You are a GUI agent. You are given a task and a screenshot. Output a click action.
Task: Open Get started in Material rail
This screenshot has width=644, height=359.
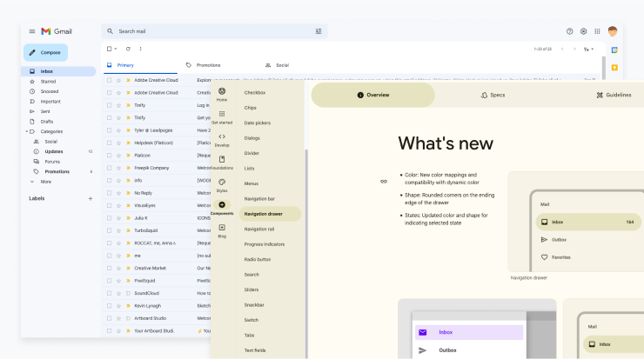click(x=222, y=117)
